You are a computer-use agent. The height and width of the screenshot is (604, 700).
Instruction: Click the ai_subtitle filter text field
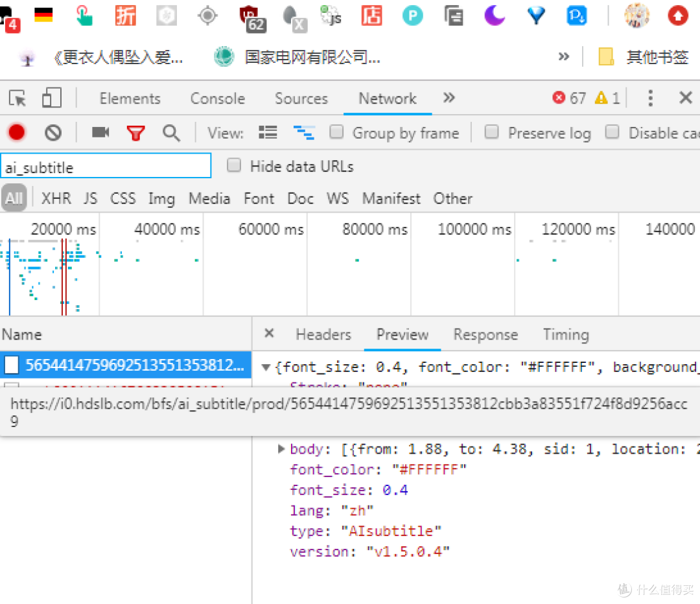[106, 166]
